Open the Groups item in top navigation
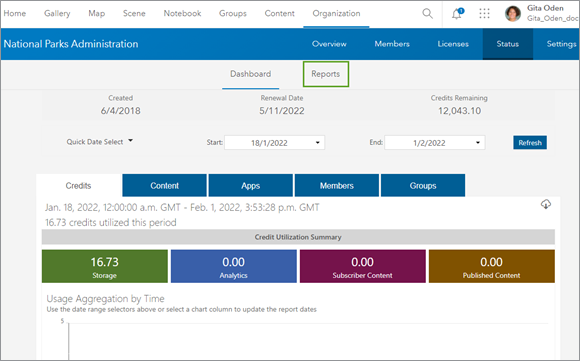The width and height of the screenshot is (580, 361). [233, 13]
